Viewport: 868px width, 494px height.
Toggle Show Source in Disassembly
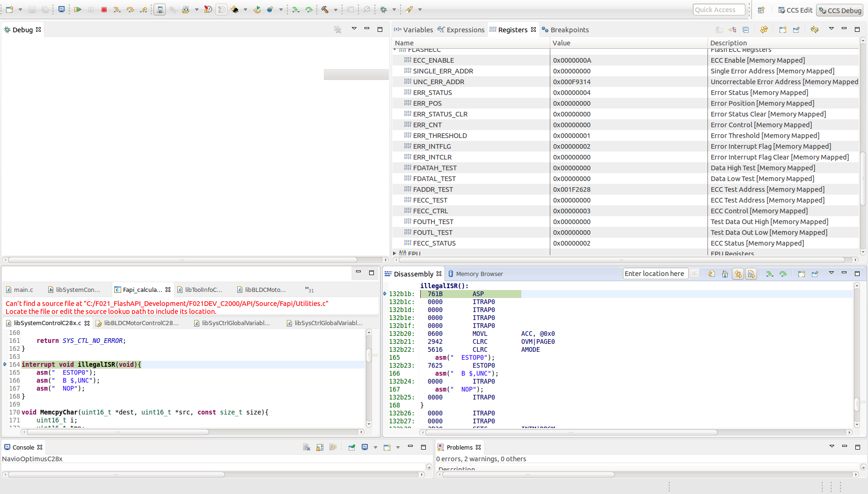click(751, 274)
